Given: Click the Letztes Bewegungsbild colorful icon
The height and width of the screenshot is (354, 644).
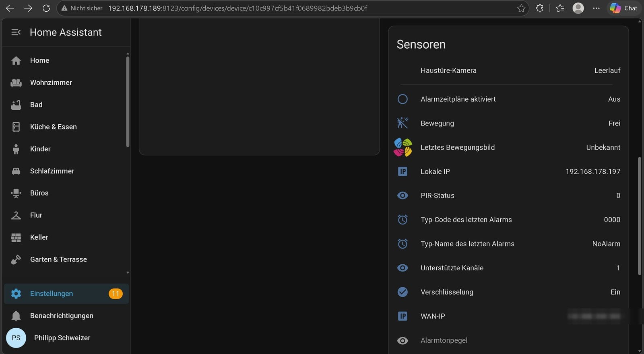Looking at the screenshot, I should coord(402,147).
